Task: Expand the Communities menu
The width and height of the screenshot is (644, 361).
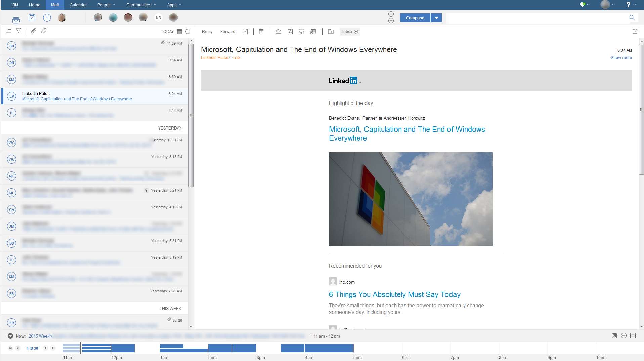Action: point(141,5)
